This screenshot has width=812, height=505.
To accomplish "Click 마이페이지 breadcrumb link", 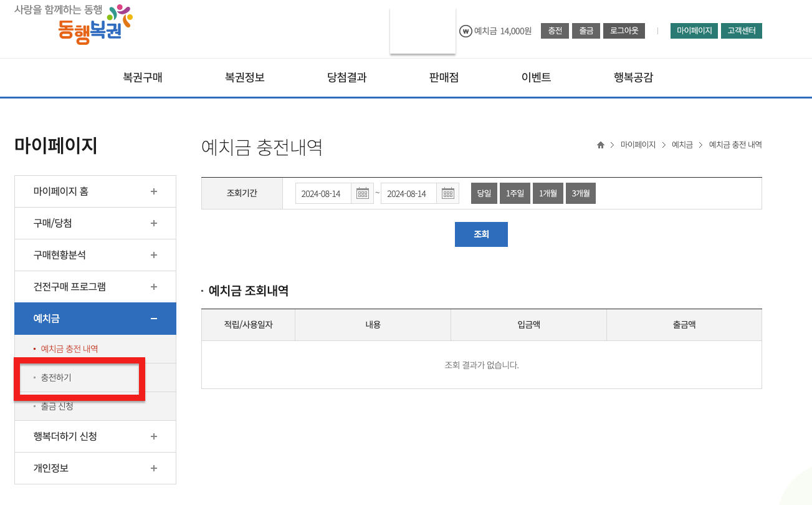I will 638,145.
